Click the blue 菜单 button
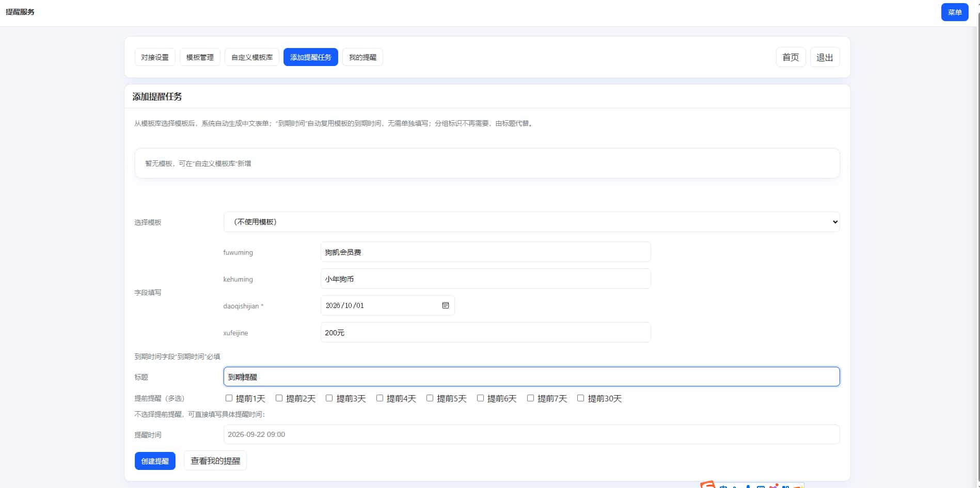The height and width of the screenshot is (488, 980). click(954, 12)
